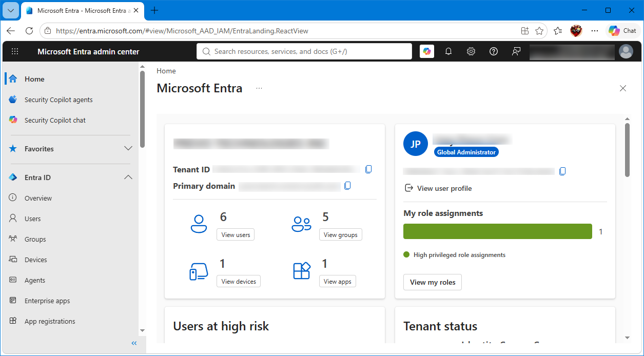
Task: Close the Microsoft Entra blade
Action: 623,88
